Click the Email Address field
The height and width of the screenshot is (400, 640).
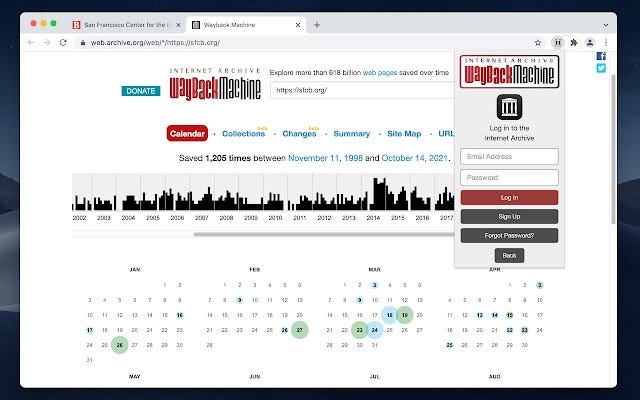[509, 156]
